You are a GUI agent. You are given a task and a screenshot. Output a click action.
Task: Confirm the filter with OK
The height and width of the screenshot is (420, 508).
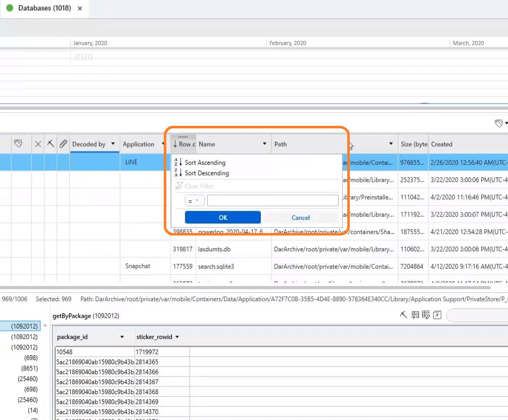[x=222, y=217]
